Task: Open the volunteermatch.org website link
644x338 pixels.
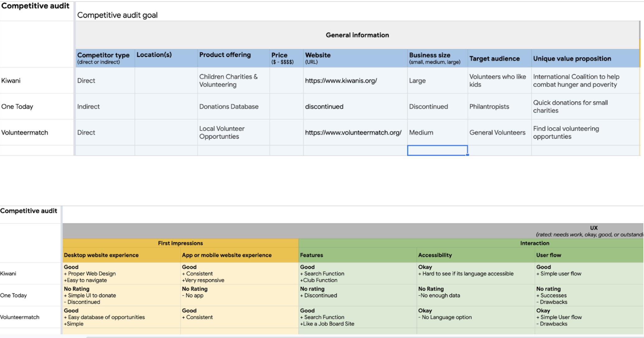Action: [353, 133]
